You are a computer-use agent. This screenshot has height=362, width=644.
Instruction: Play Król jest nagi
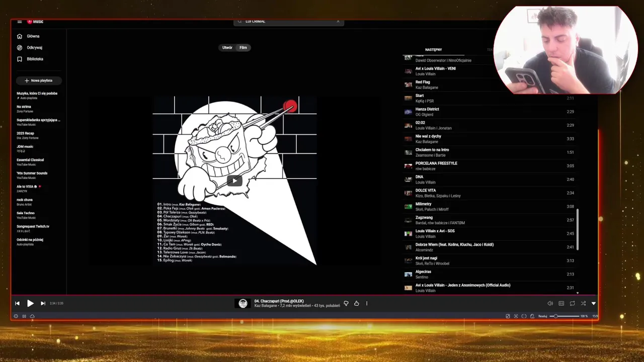coord(491,260)
